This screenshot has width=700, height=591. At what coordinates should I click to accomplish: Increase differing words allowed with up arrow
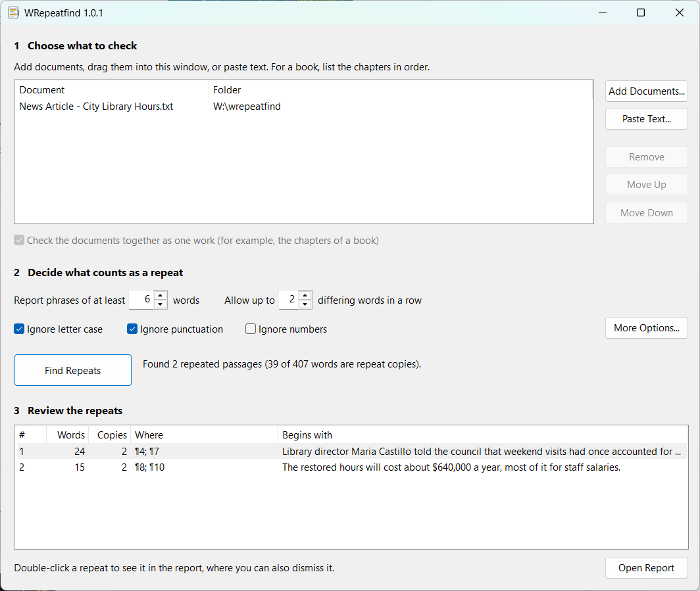point(305,295)
